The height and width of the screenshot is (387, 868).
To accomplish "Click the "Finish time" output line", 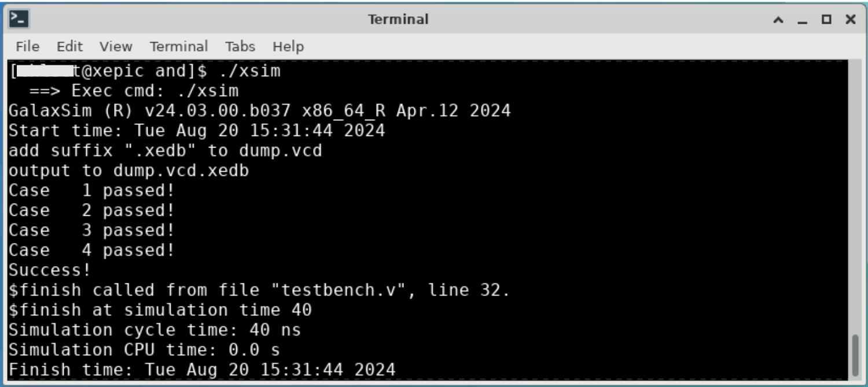I will click(x=201, y=369).
